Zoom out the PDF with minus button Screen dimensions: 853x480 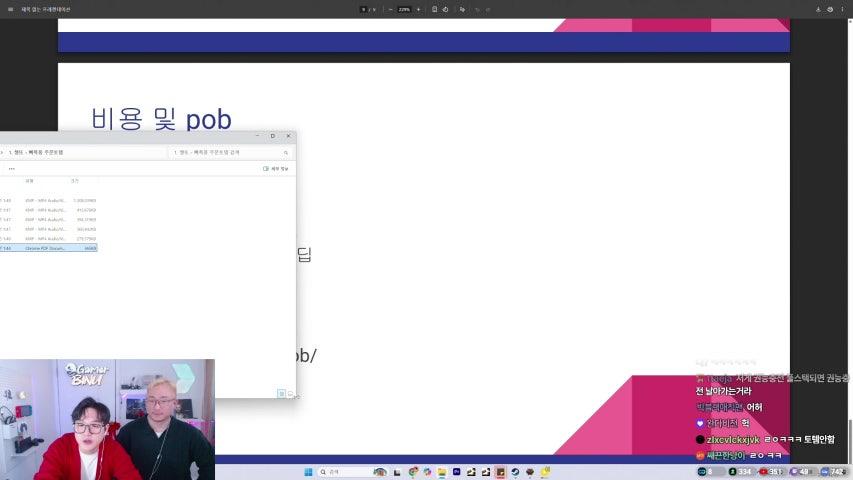[391, 9]
